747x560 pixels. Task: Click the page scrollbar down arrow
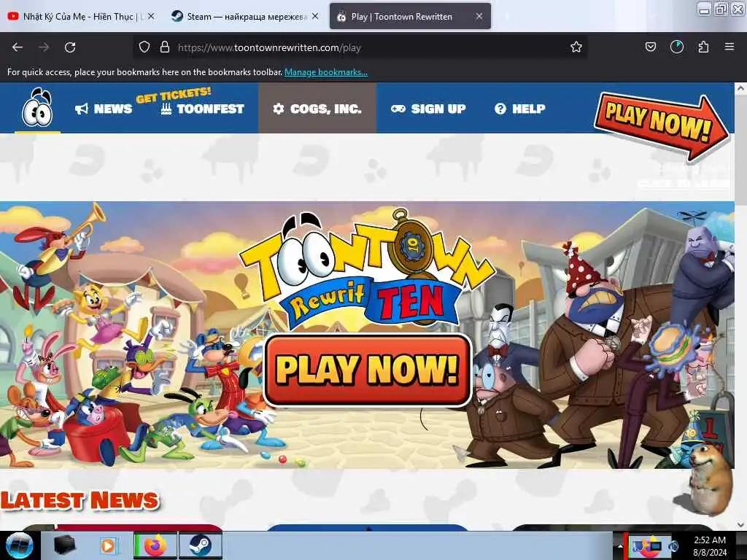pyautogui.click(x=740, y=525)
